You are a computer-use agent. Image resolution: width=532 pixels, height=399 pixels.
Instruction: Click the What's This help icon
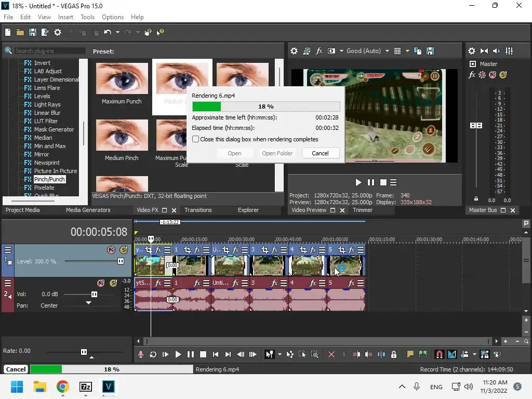[160, 32]
